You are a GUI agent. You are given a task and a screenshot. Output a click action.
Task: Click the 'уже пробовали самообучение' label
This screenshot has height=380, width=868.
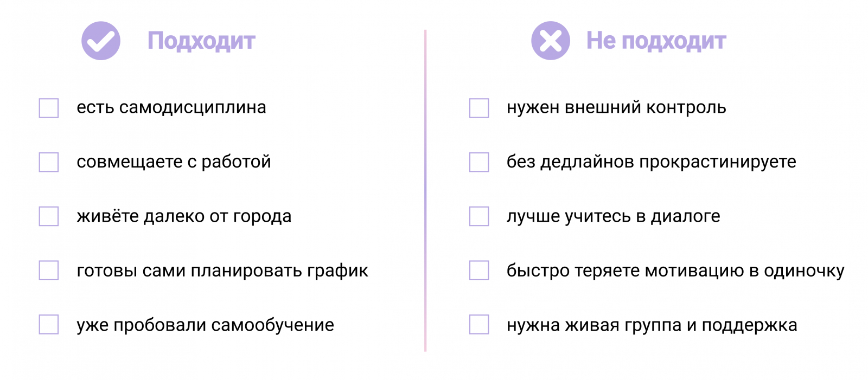click(205, 325)
